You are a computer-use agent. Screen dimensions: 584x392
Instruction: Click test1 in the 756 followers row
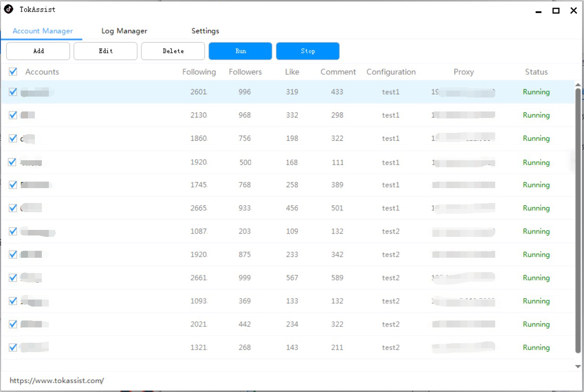[x=391, y=138]
